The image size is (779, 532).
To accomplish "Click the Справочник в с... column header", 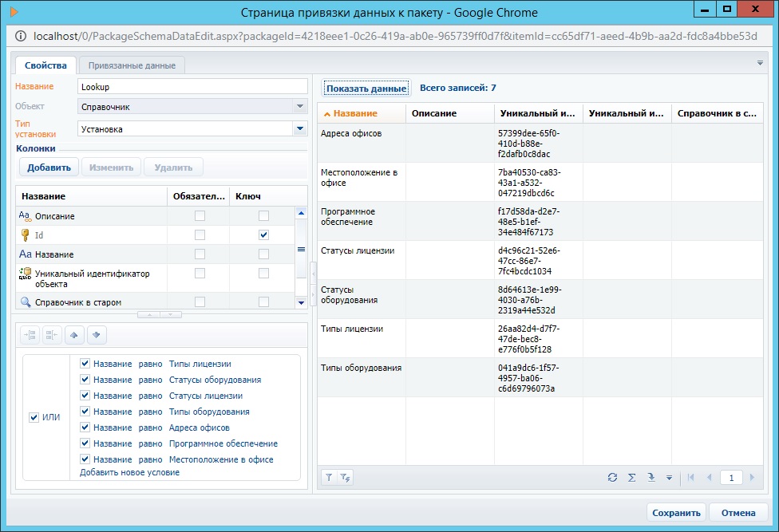I will point(717,113).
